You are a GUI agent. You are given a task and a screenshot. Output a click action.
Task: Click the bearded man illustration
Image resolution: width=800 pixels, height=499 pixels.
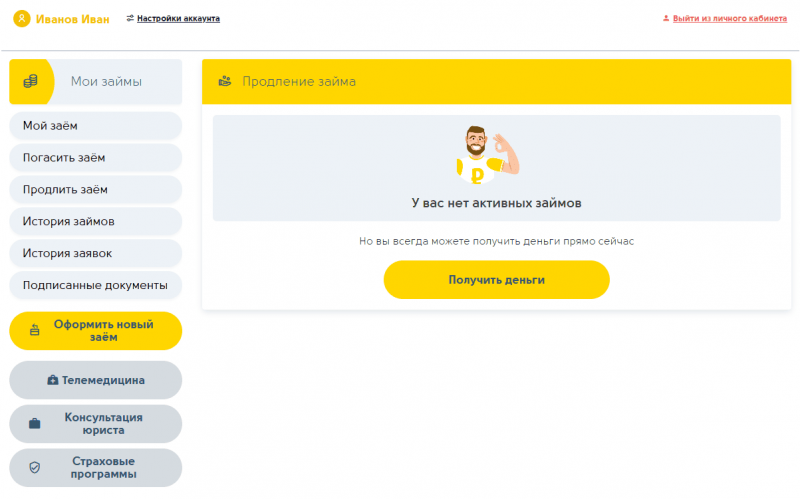(487, 157)
